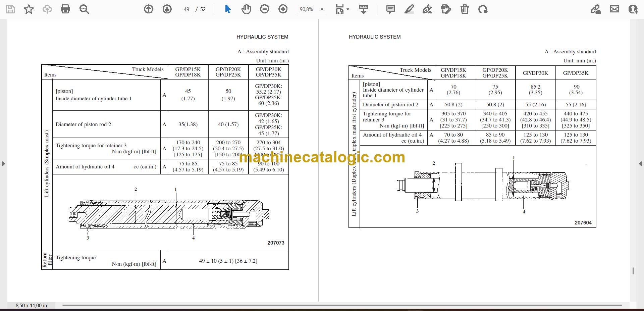Zoom out with the minus button
The height and width of the screenshot is (311, 644).
pos(265,9)
